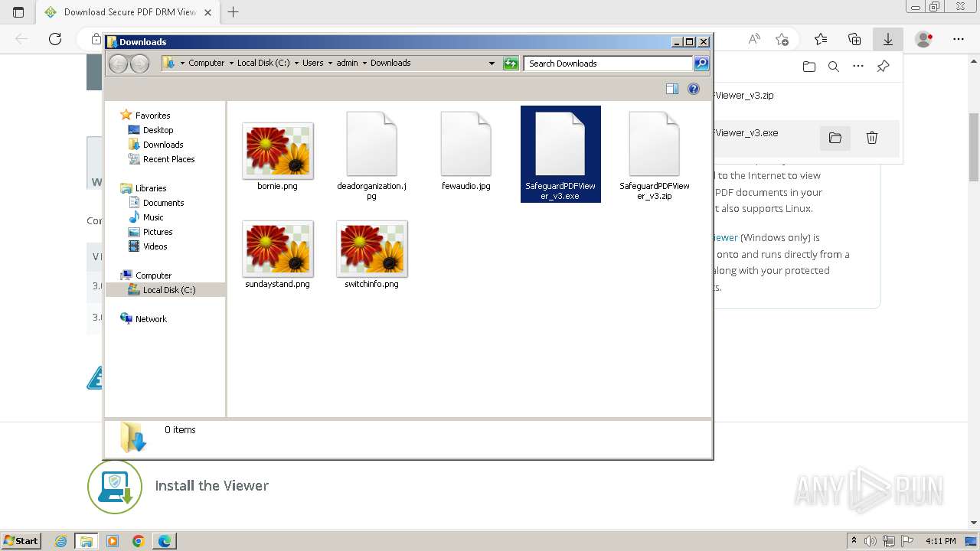Select the fewaudio.jpg file icon
Screen dimensions: 980x551
(x=465, y=145)
